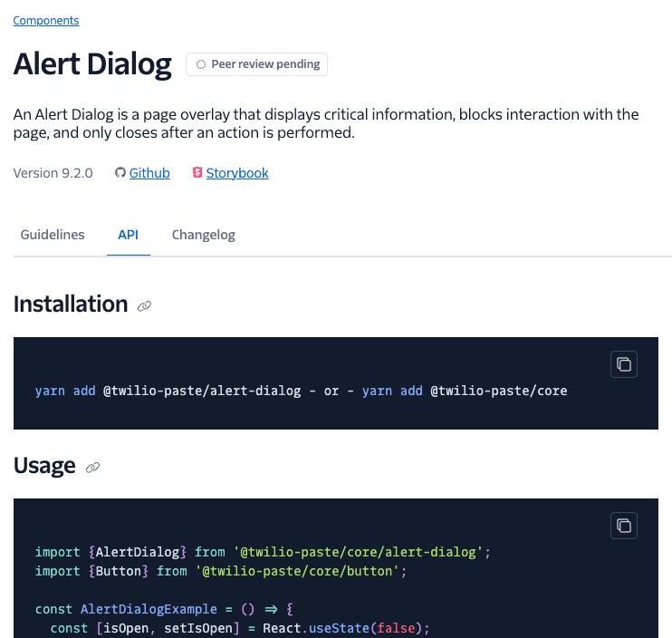This screenshot has height=638, width=672.
Task: Click 'useState' in the code block
Action: tap(339, 628)
